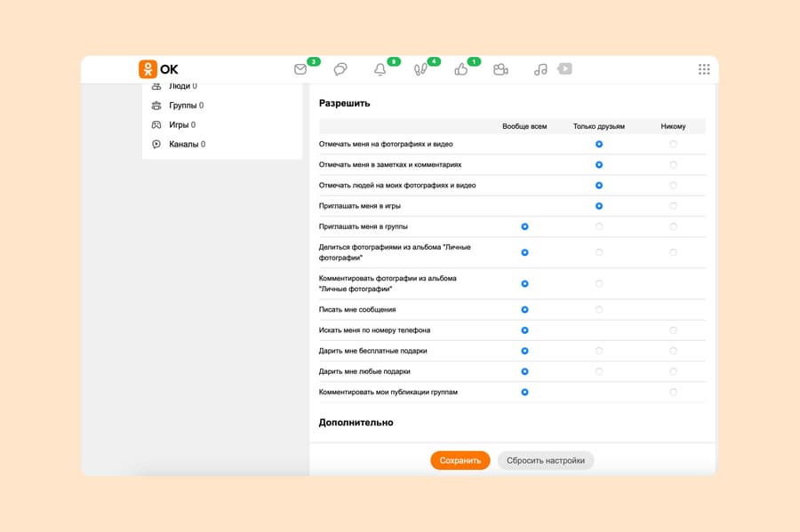Select Вообще всем for group invitations
The height and width of the screenshot is (532, 800).
524,226
